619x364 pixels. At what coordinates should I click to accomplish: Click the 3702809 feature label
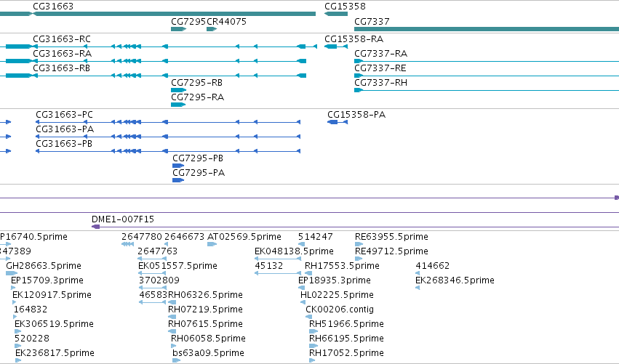159,280
